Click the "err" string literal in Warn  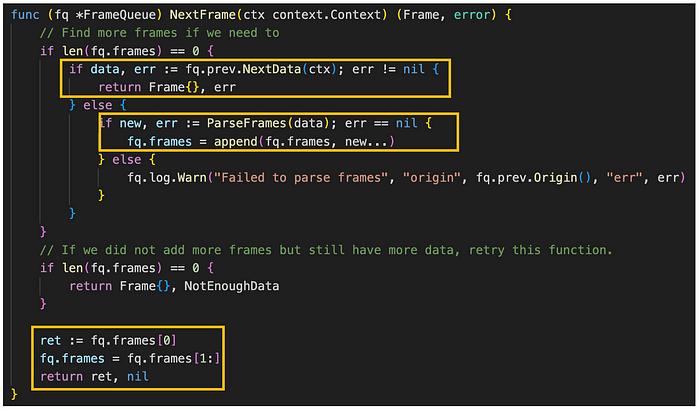coord(625,178)
